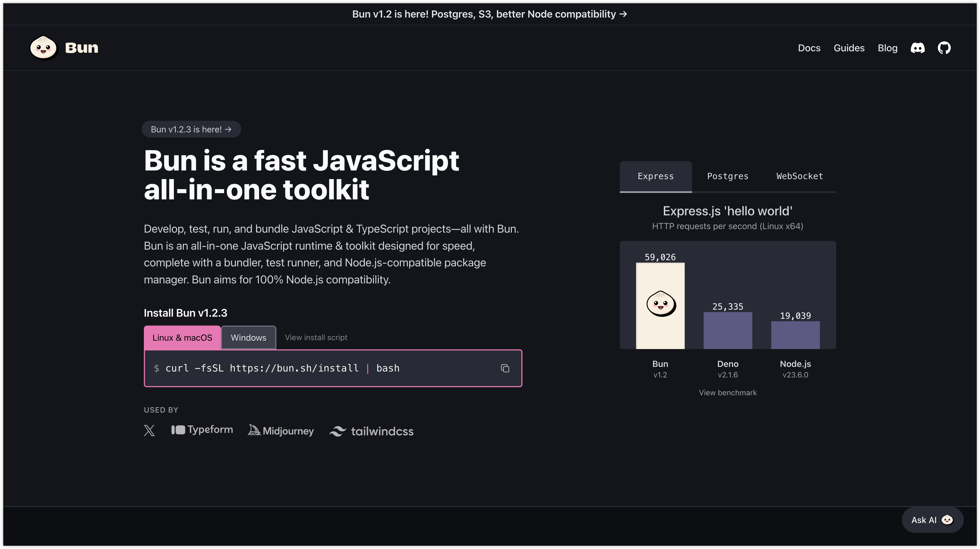Click the 'Bun v1.2' chart label
This screenshot has width=980, height=549.
coord(660,369)
